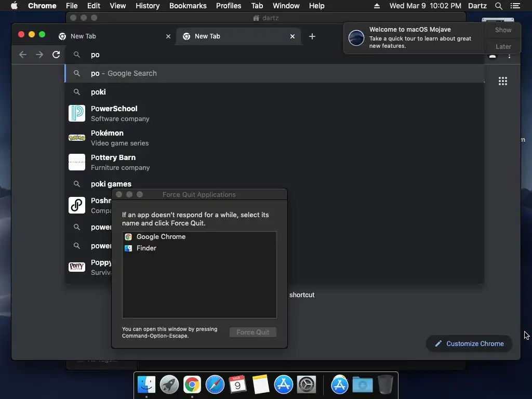Open the Help menu
Image resolution: width=532 pixels, height=399 pixels.
click(316, 6)
